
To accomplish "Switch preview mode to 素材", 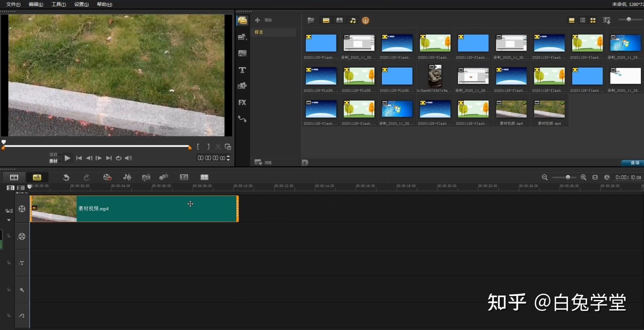I will (x=53, y=161).
